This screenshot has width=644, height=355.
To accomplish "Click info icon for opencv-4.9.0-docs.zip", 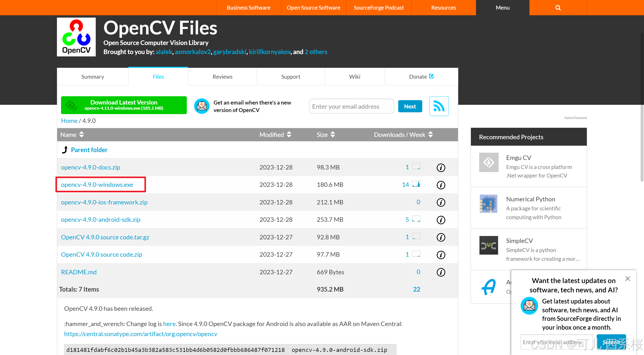I will point(441,168).
